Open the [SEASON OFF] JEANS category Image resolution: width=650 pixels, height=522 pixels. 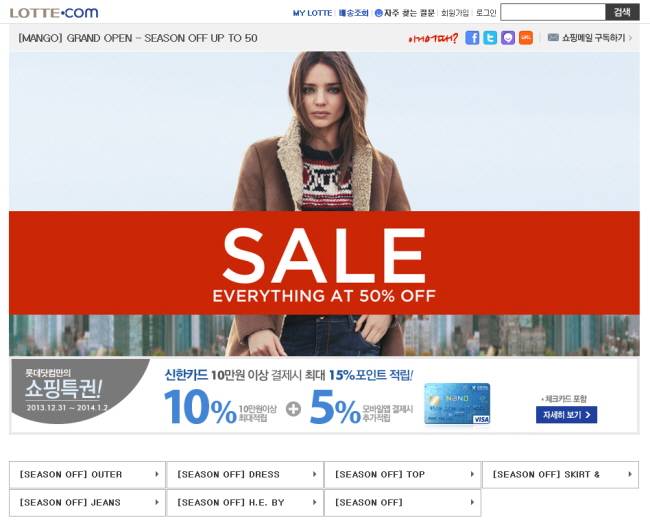(x=87, y=503)
